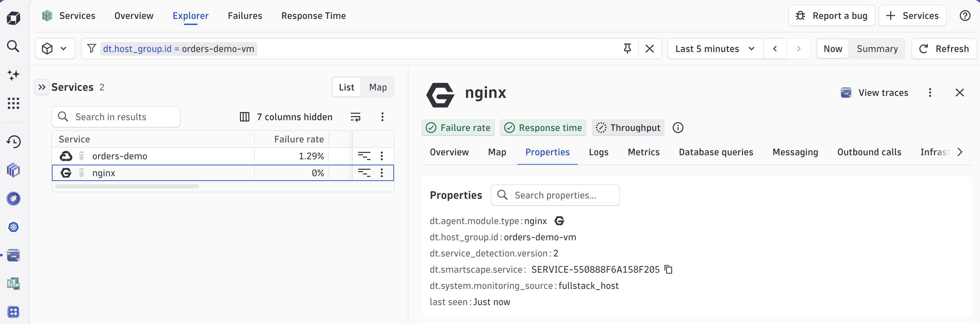Open the history clock sidebar icon
The height and width of the screenshot is (324, 980).
[13, 141]
